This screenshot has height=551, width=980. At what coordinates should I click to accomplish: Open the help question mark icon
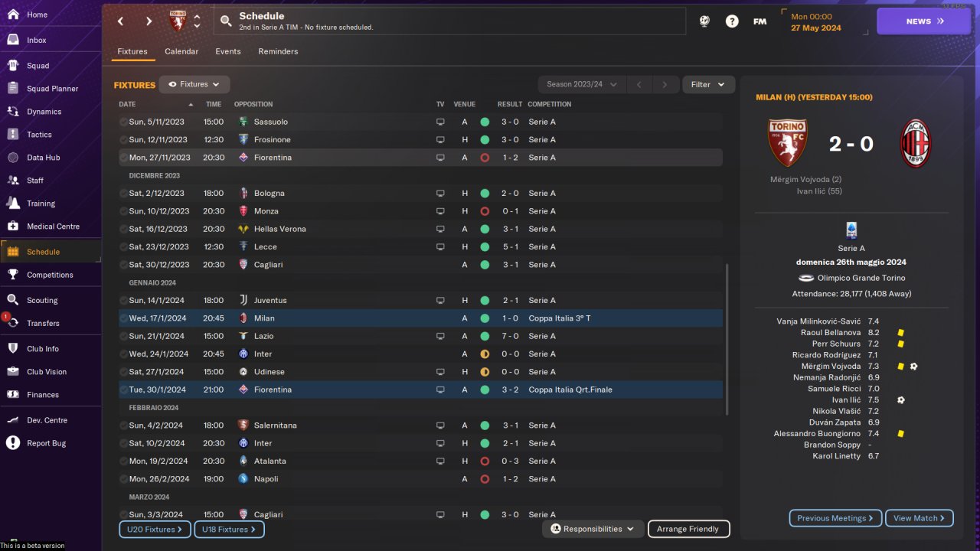coord(732,21)
